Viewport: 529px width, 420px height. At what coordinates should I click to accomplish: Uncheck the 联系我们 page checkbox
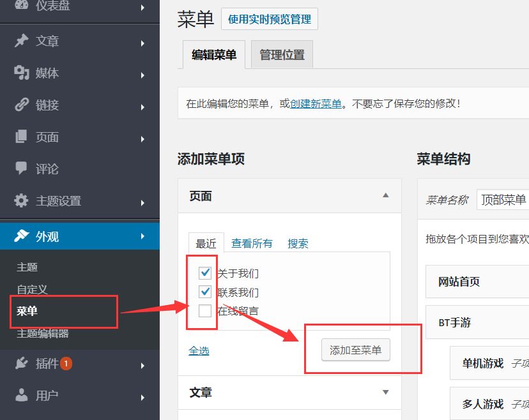(205, 292)
